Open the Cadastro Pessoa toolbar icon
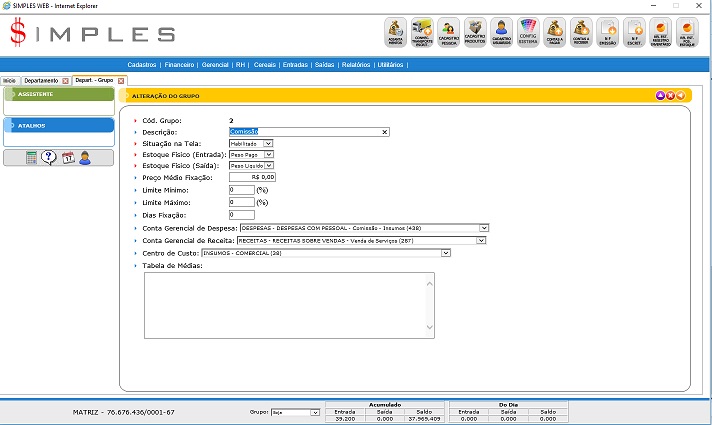 449,32
